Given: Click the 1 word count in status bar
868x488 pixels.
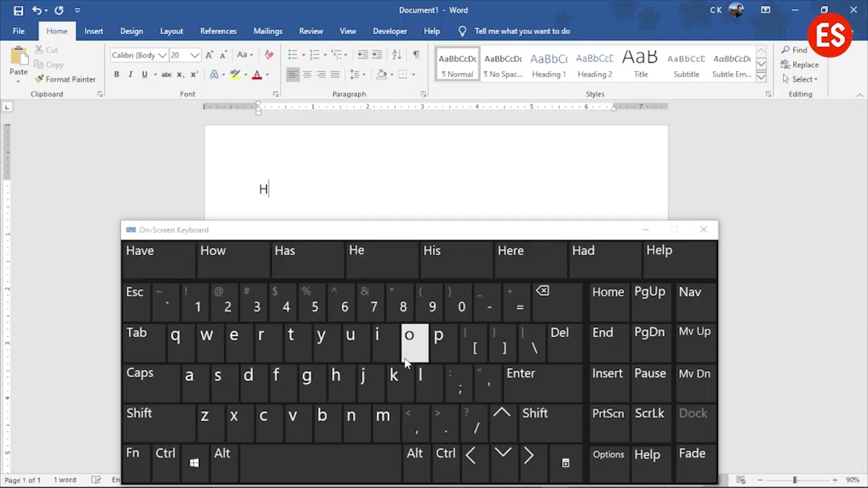Looking at the screenshot, I should (x=65, y=480).
